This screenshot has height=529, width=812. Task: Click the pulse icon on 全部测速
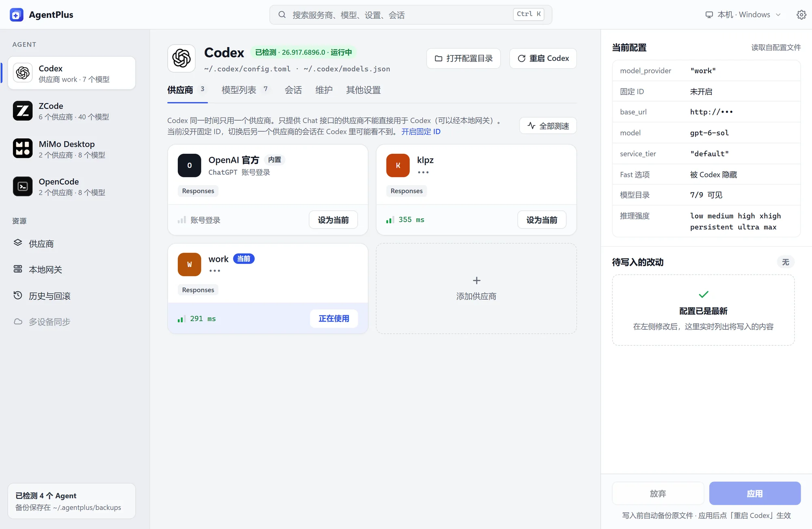[x=531, y=125]
